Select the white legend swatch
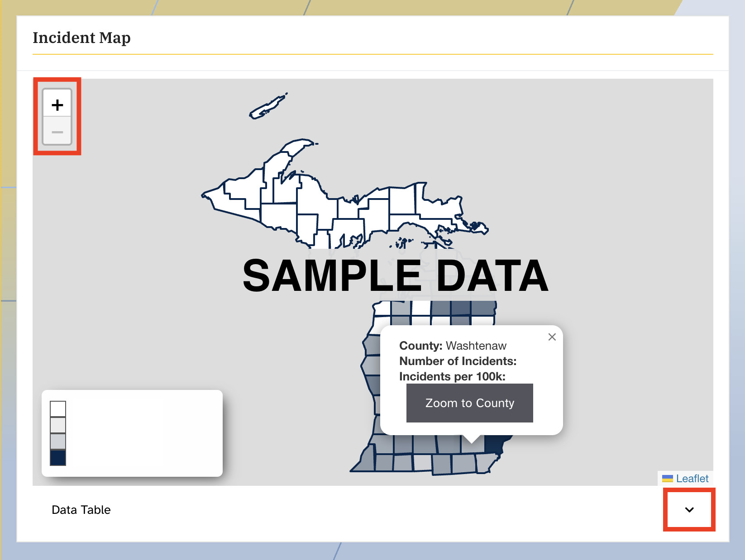The width and height of the screenshot is (745, 560). coord(58,409)
